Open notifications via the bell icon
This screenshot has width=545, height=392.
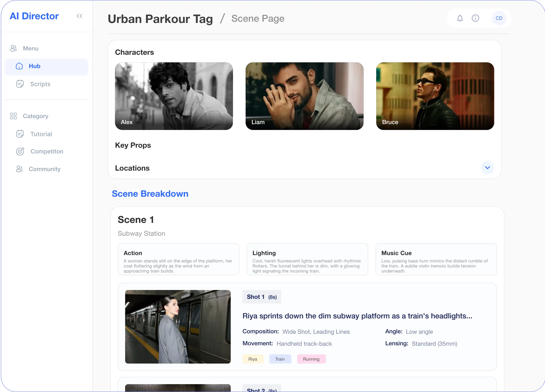pyautogui.click(x=460, y=18)
